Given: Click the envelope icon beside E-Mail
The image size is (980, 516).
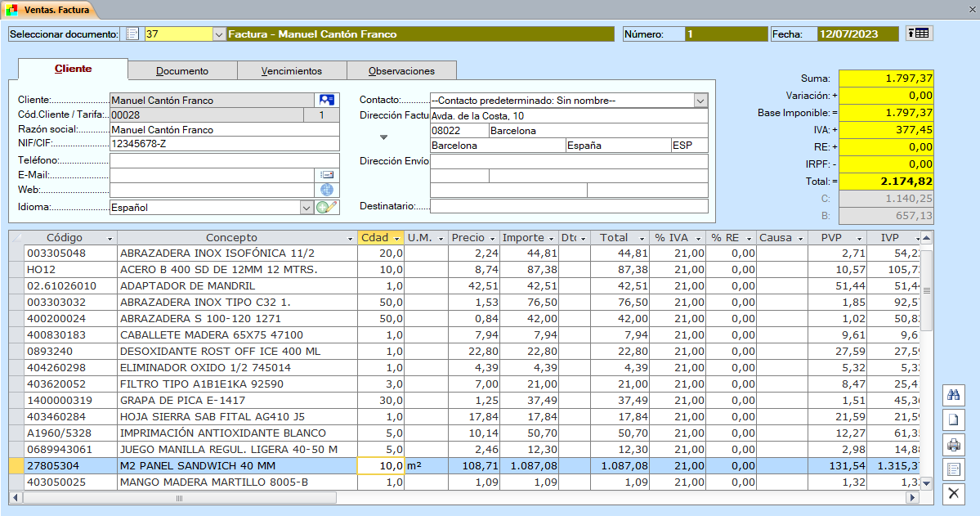Looking at the screenshot, I should coord(327,174).
